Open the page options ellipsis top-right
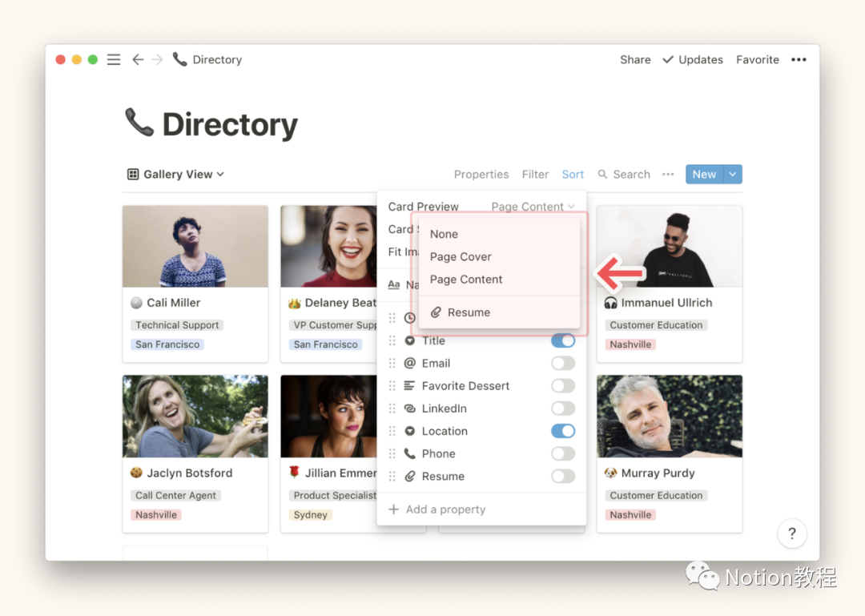This screenshot has width=865, height=616. [x=799, y=60]
